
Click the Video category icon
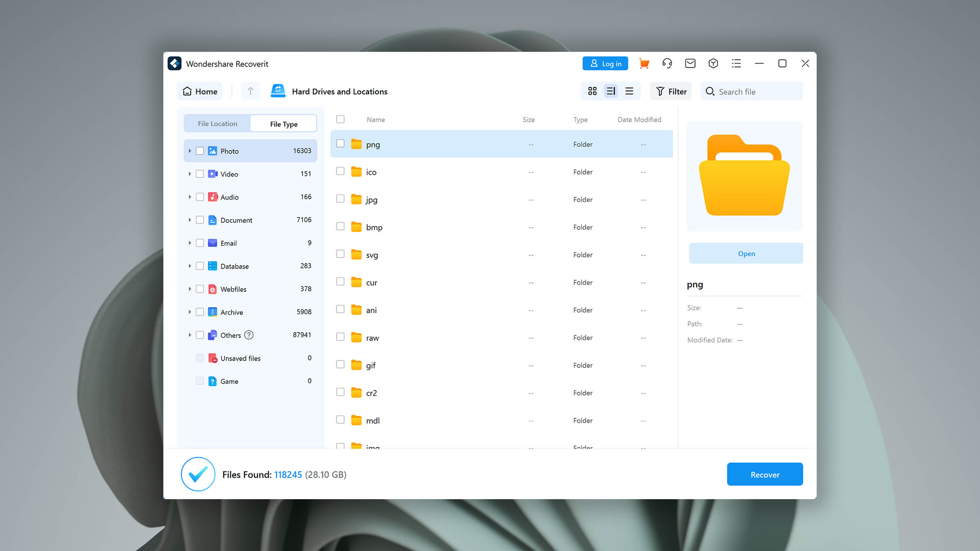[x=212, y=174]
